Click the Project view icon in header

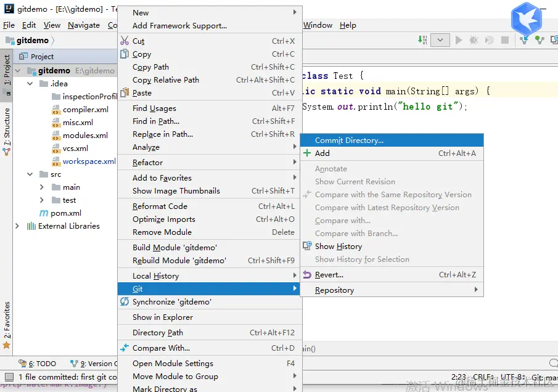[x=23, y=56]
